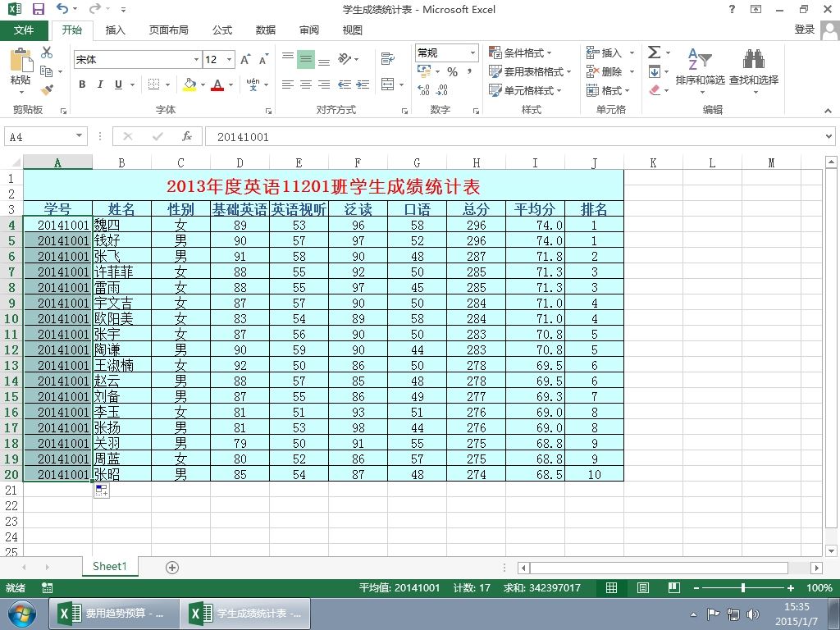
Task: Click the Auto Fill Options icon below column A
Action: click(x=102, y=491)
